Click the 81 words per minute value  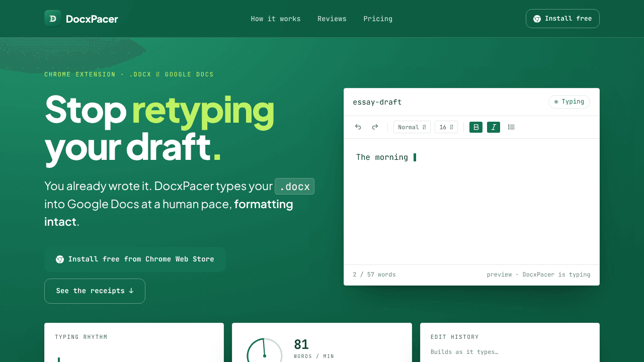point(301,344)
